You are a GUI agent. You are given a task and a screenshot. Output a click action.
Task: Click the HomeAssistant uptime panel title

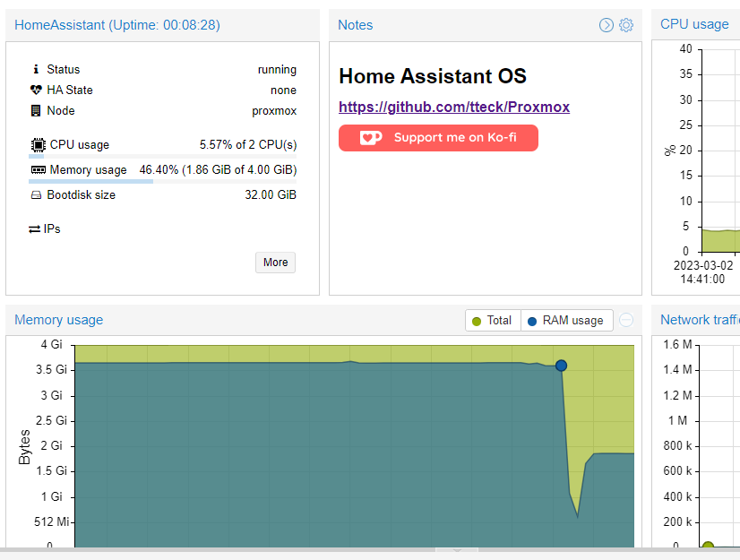coord(117,25)
